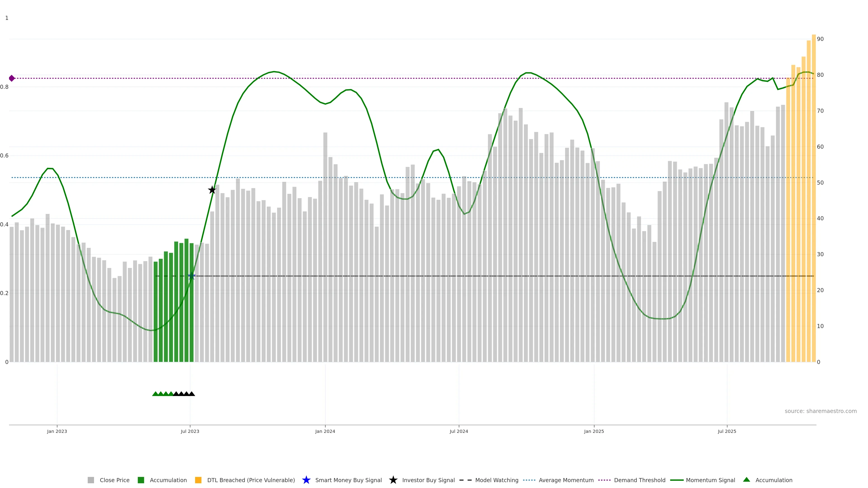The width and height of the screenshot is (868, 488).
Task: Click the first green accumulation triangle marker
Action: coord(155,394)
